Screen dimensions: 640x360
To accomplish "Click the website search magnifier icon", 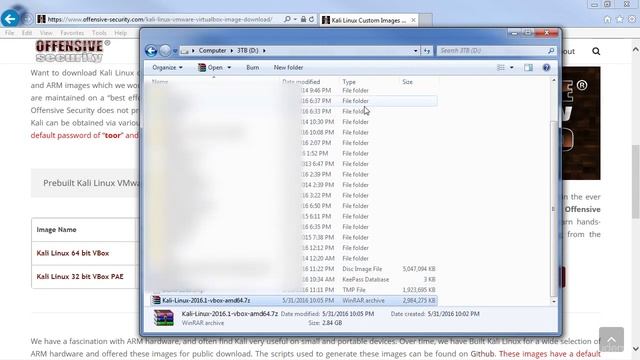I will (596, 51).
